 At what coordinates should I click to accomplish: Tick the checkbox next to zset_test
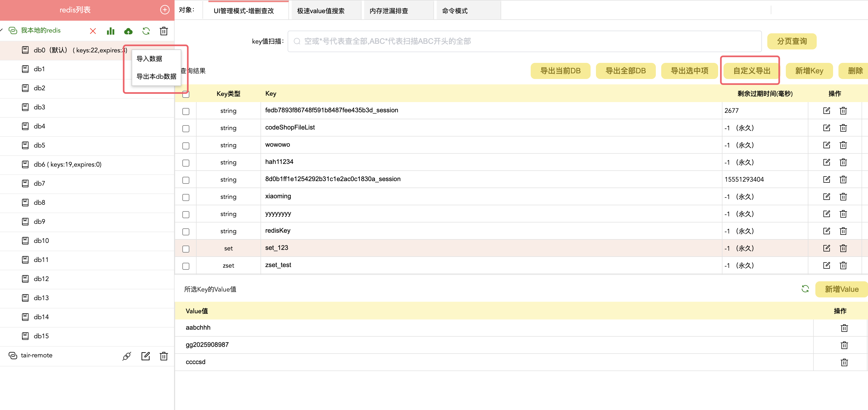pyautogui.click(x=186, y=266)
